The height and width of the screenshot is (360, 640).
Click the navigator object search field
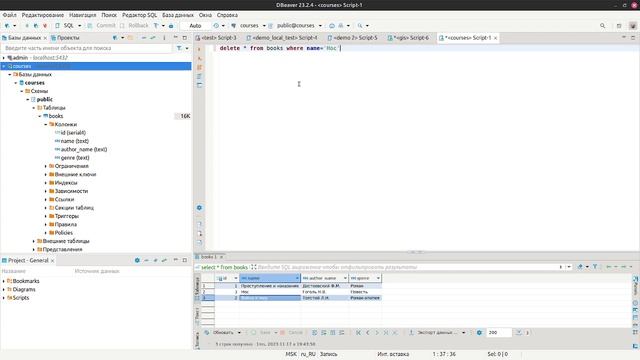[x=87, y=48]
